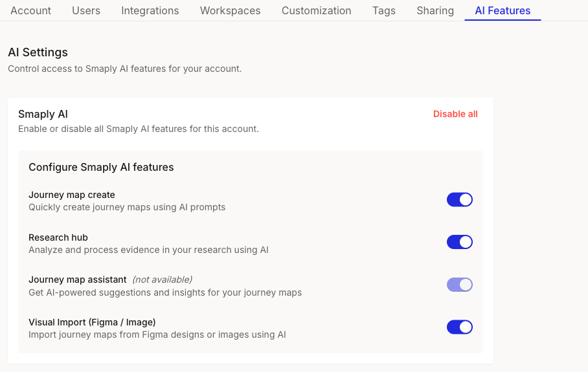
Task: Click the 'Journey map assistant' label
Action: coord(78,280)
